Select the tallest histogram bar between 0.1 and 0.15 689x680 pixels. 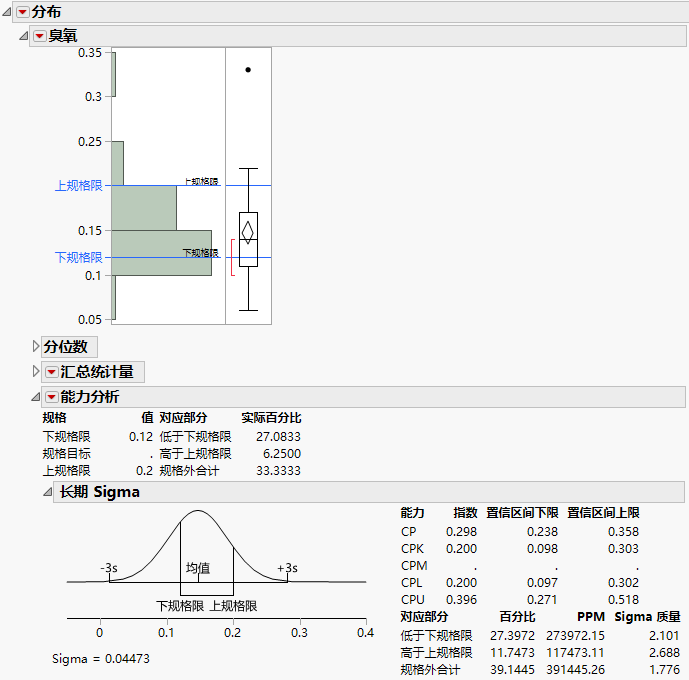[x=161, y=252]
